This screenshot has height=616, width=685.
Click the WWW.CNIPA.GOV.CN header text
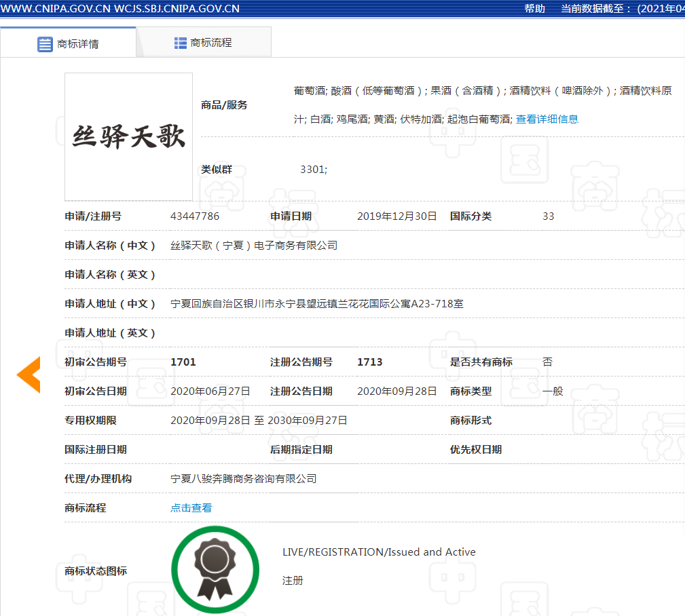click(x=56, y=9)
